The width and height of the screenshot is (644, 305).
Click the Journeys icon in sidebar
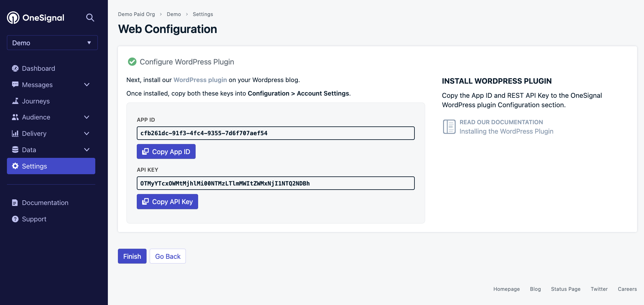tap(15, 101)
